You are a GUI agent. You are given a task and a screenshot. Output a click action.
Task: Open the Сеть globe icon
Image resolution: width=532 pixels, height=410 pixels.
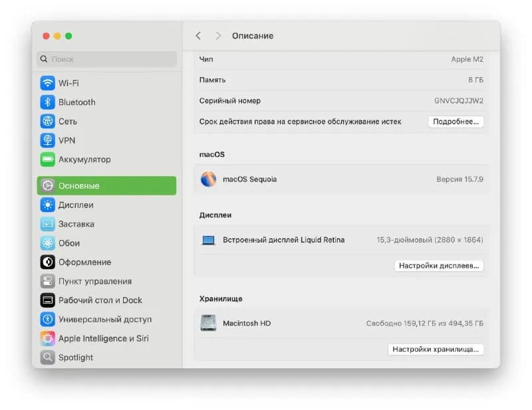coord(47,121)
